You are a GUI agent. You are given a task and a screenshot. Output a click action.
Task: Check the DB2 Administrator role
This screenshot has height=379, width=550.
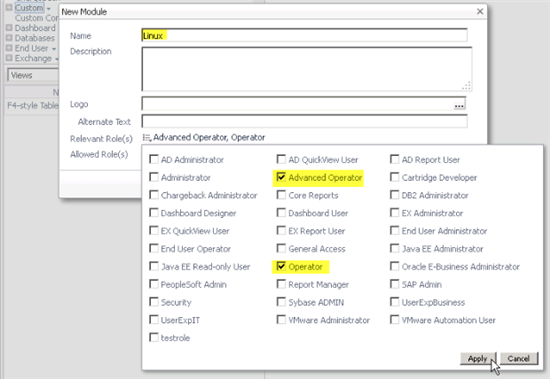click(x=394, y=195)
